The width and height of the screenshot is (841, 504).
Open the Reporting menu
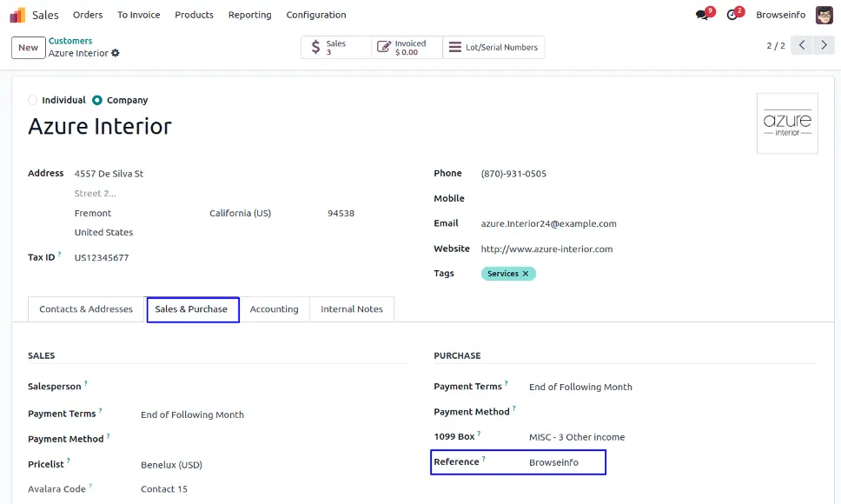[x=249, y=15]
